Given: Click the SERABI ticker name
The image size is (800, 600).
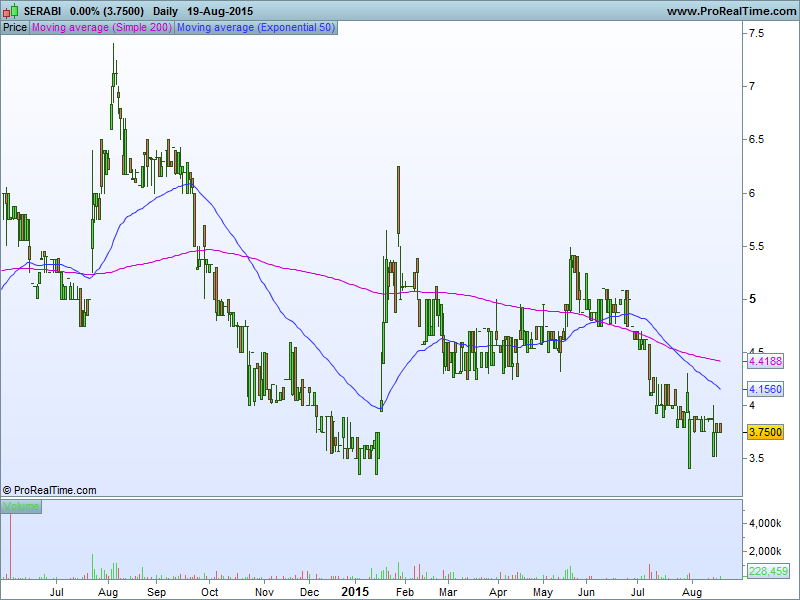Looking at the screenshot, I should pyautogui.click(x=42, y=11).
